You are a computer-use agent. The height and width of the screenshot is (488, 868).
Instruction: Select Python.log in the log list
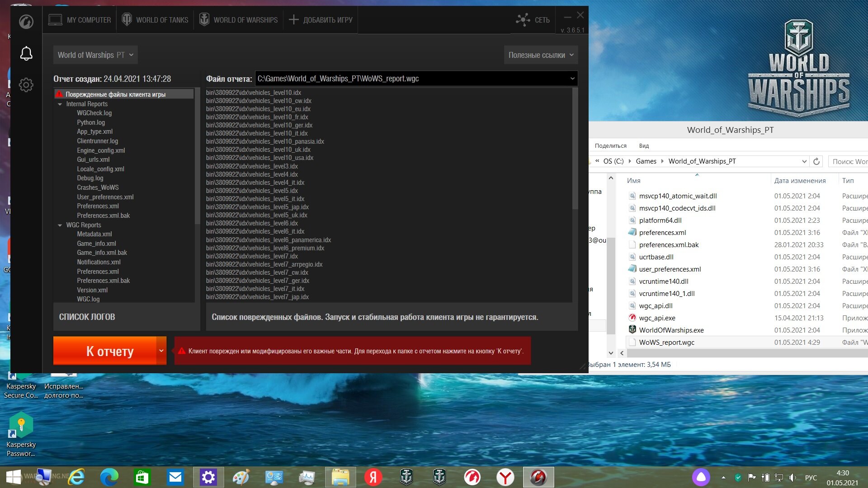(90, 122)
